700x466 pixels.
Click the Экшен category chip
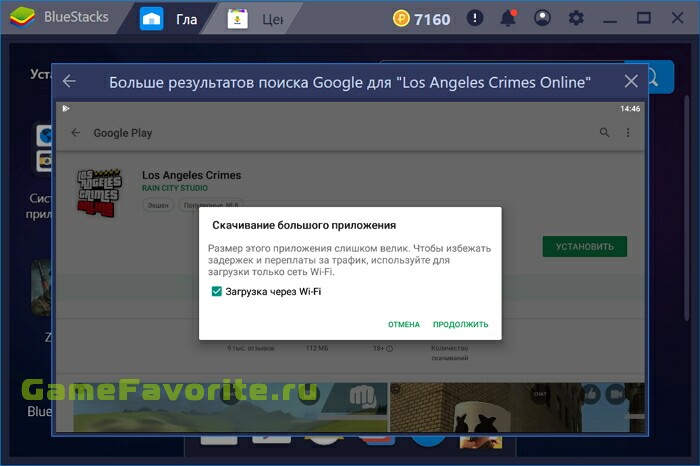coord(158,205)
